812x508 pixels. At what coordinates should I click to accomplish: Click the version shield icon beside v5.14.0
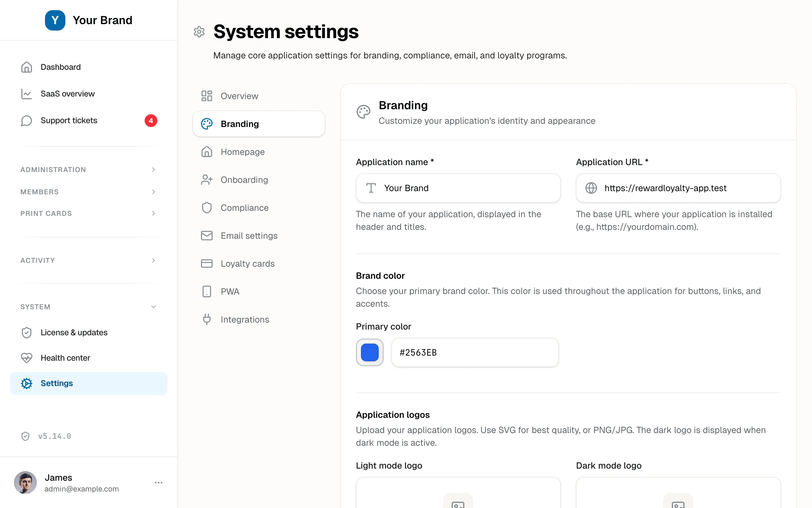25,436
